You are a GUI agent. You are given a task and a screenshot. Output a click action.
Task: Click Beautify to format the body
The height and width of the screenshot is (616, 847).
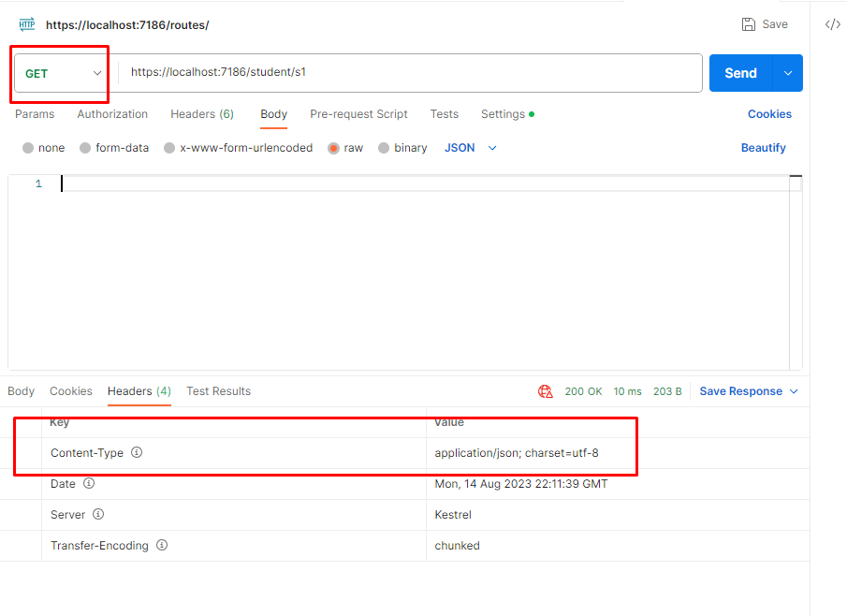pyautogui.click(x=764, y=148)
